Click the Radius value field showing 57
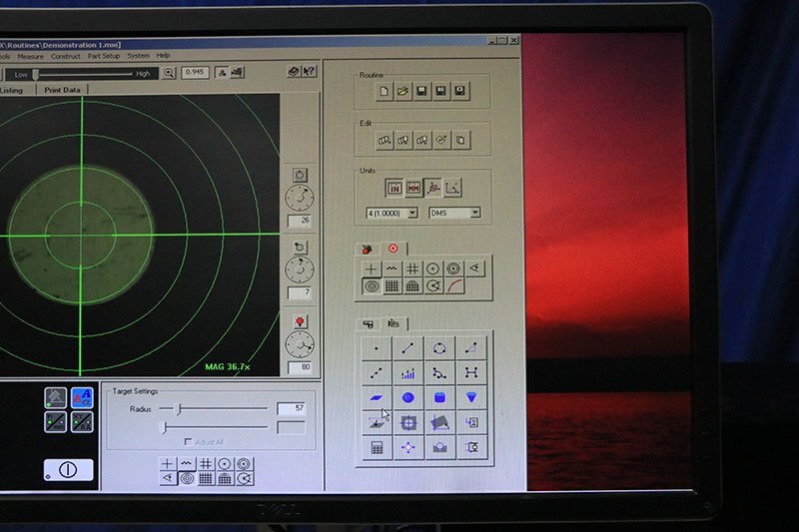The height and width of the screenshot is (532, 799). (291, 408)
